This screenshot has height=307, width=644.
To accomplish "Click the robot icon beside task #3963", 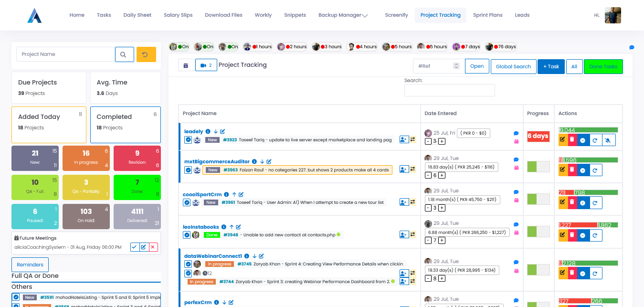I will 197,170.
